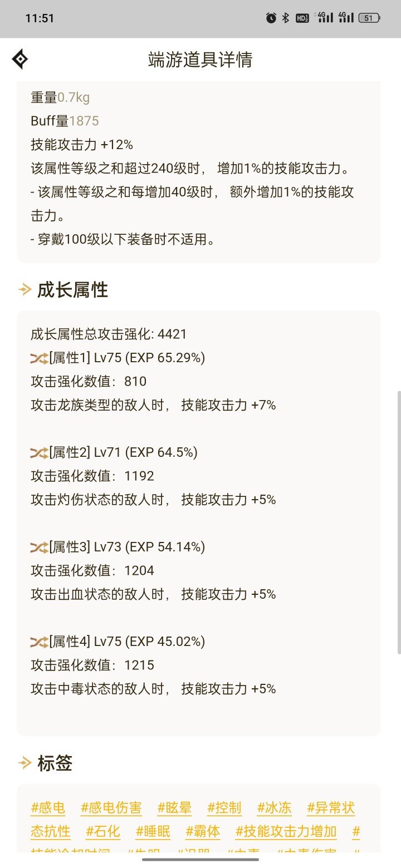Select the #睡眠 tag link
The image size is (401, 868).
pyautogui.click(x=153, y=832)
